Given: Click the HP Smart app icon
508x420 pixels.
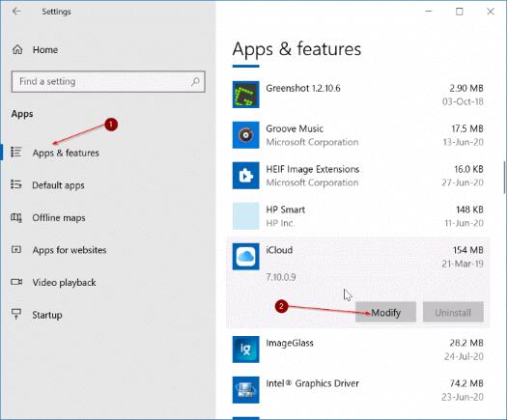Looking at the screenshot, I should (245, 216).
